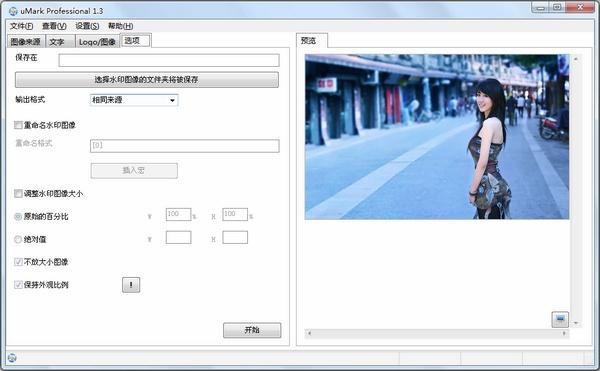
Task: Click the horizontal scrollbar right arrow
Action: coord(564,334)
